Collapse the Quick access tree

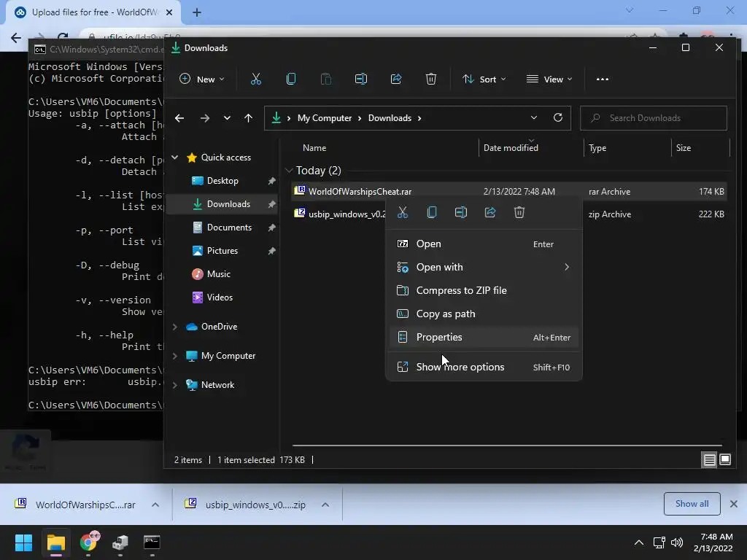coord(175,157)
